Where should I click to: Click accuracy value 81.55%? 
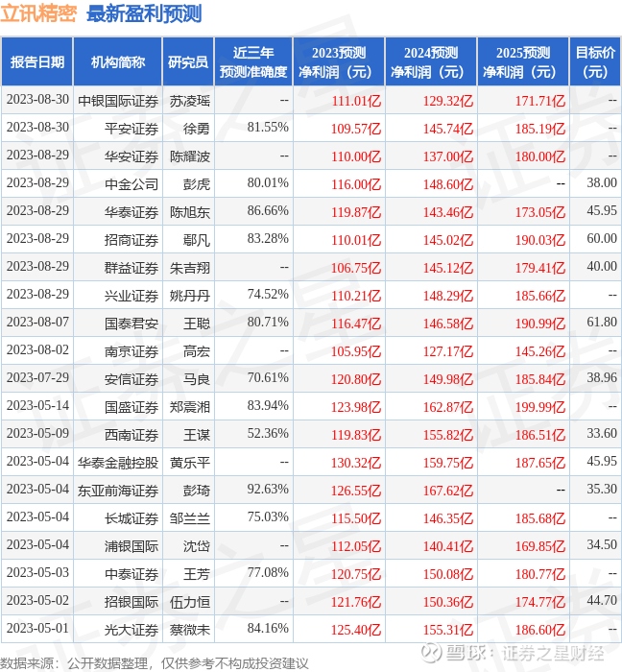pyautogui.click(x=268, y=128)
